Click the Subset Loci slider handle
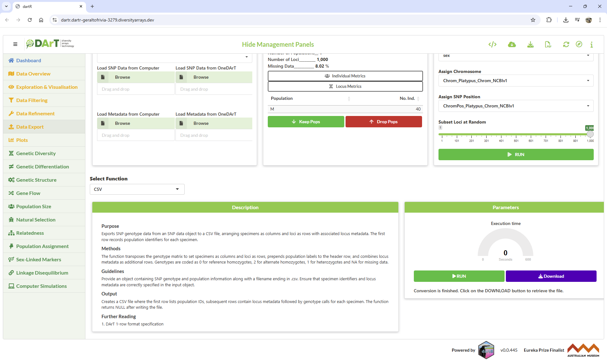Viewport: 607px width, 364px height. coord(590,134)
